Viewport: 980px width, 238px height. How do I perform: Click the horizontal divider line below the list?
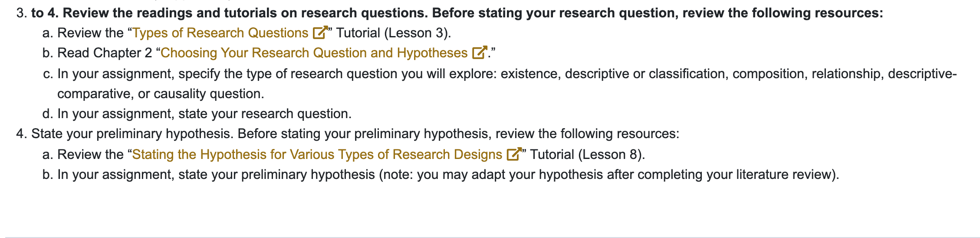tap(490, 237)
